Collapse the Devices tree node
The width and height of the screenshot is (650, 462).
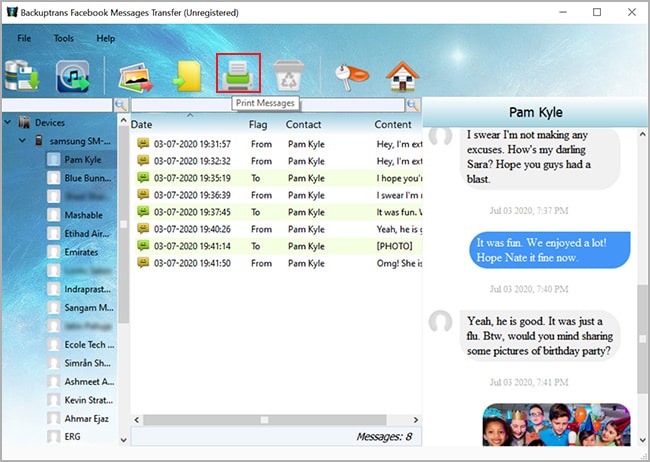click(9, 123)
